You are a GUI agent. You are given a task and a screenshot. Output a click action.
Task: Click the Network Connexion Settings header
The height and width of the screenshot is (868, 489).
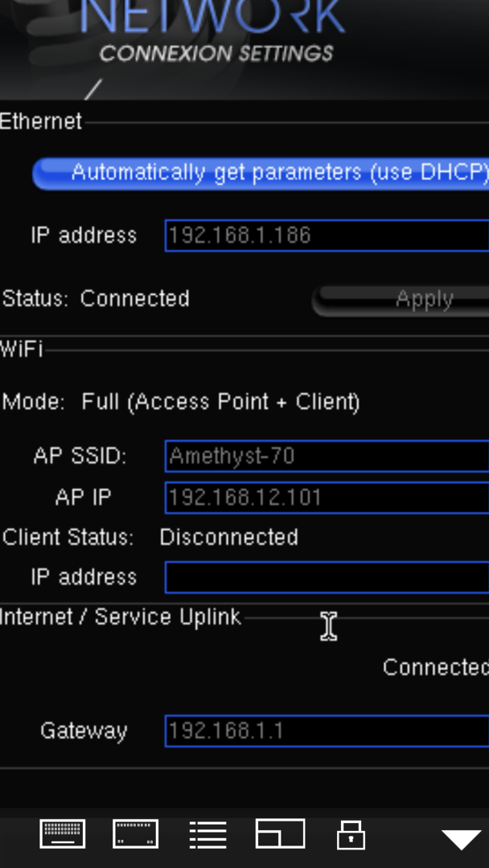coord(213,31)
